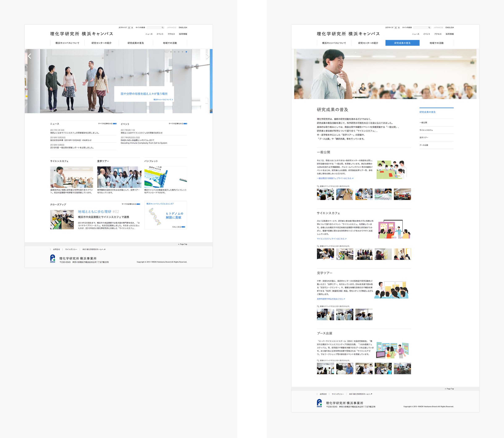The height and width of the screenshot is (438, 504).
Task: Choose small font size A on left page
Action: tap(129, 28)
